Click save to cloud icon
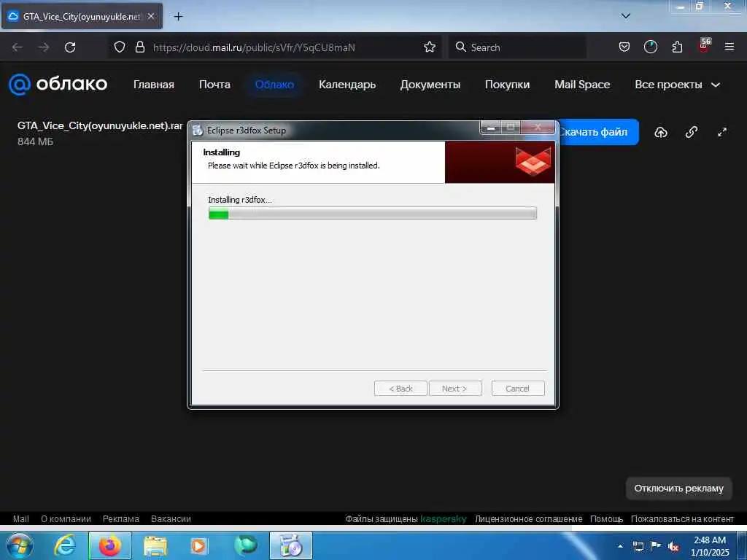 tap(660, 133)
